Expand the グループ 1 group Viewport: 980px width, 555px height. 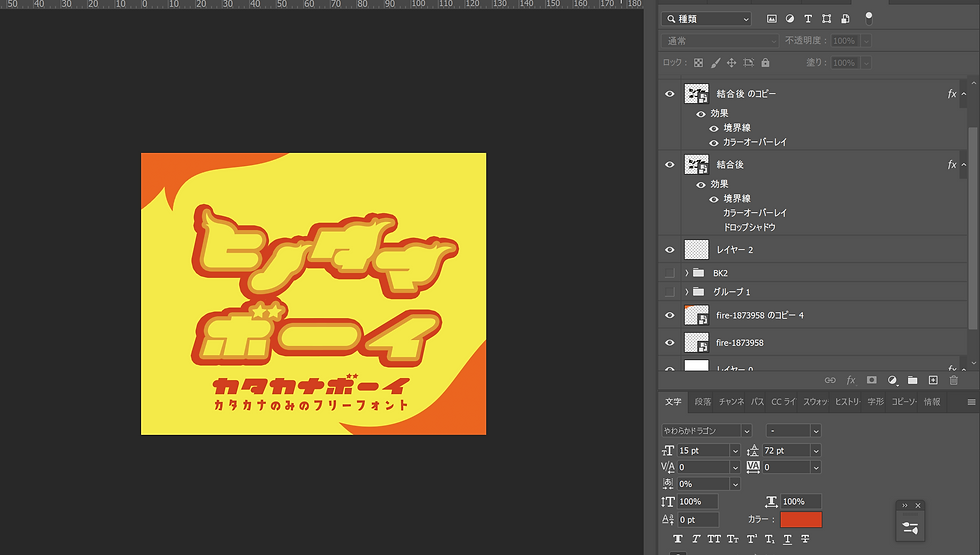[686, 292]
